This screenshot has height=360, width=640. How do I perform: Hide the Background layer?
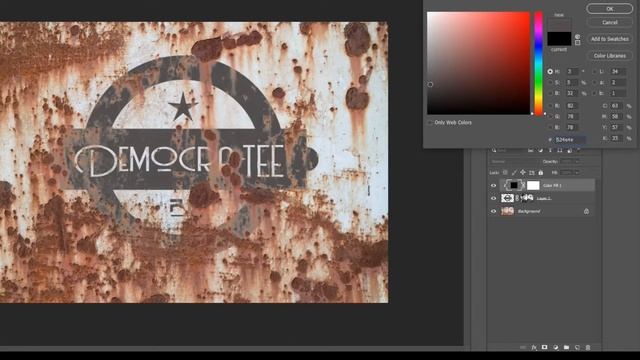(x=493, y=211)
